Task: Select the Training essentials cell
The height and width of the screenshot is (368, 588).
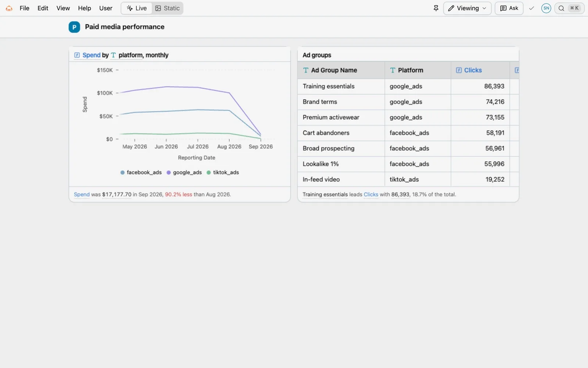Action: [x=341, y=86]
